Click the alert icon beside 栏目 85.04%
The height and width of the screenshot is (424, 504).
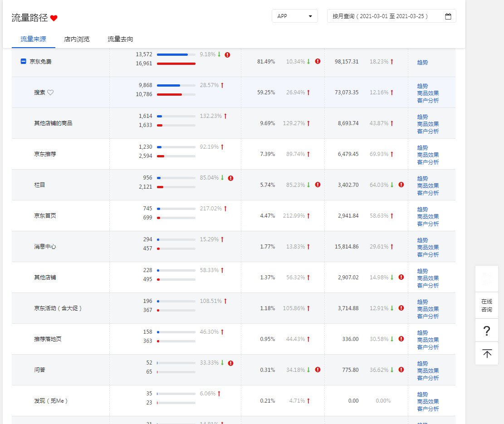tap(230, 178)
